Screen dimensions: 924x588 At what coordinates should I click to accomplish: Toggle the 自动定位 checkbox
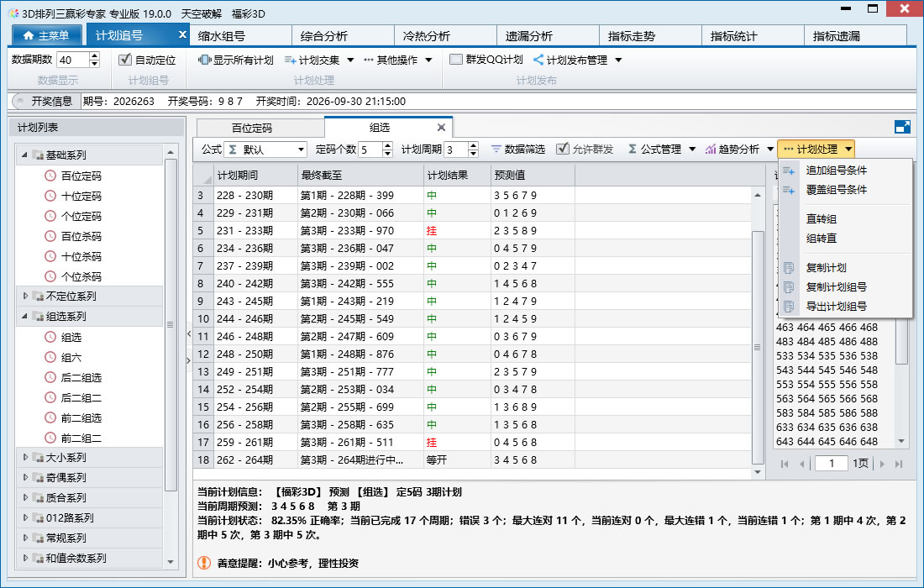[x=124, y=60]
